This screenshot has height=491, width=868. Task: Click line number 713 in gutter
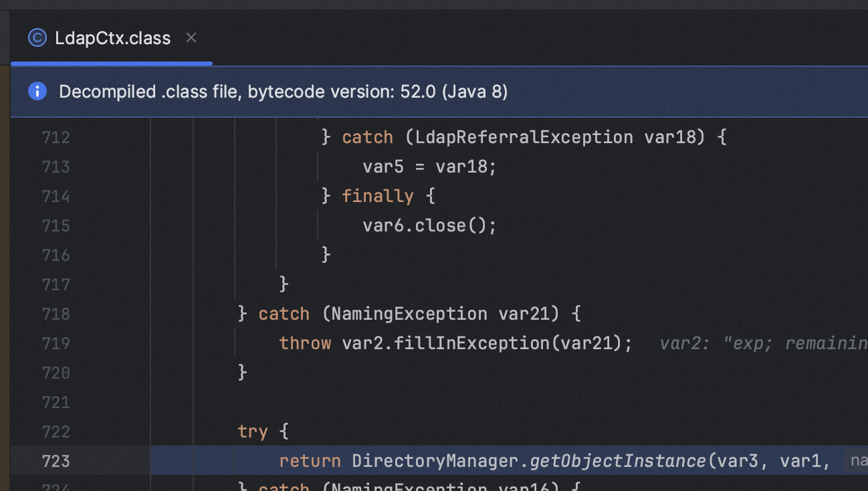[x=56, y=167]
